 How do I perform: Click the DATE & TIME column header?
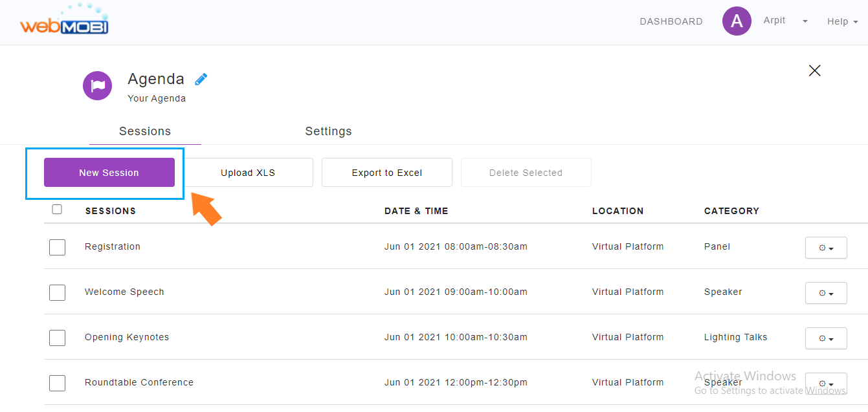tap(416, 211)
